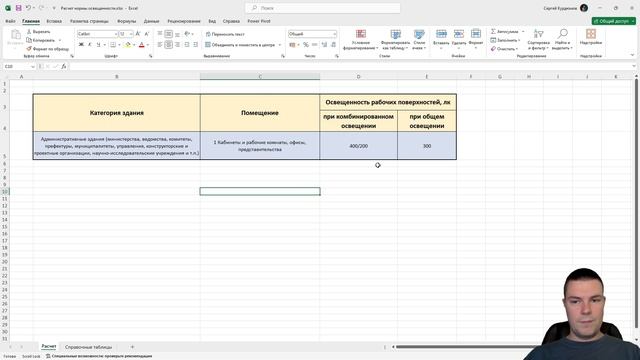
Task: Click Insert cells (Вставить) in Cells group
Action: 441,39
